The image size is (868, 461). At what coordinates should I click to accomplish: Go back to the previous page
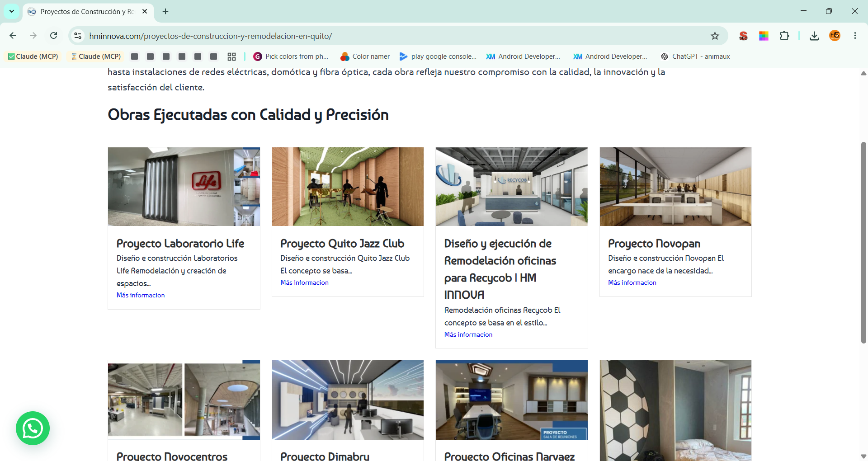[x=13, y=36]
